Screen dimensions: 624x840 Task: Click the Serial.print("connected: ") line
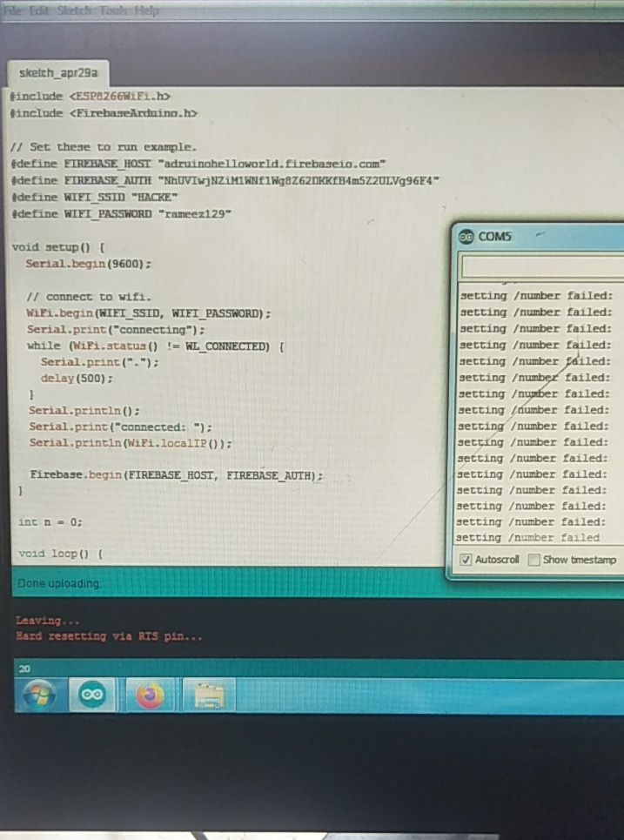[120, 427]
